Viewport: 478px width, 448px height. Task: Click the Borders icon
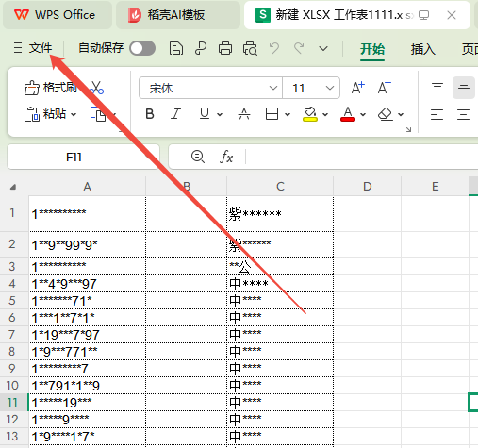272,114
